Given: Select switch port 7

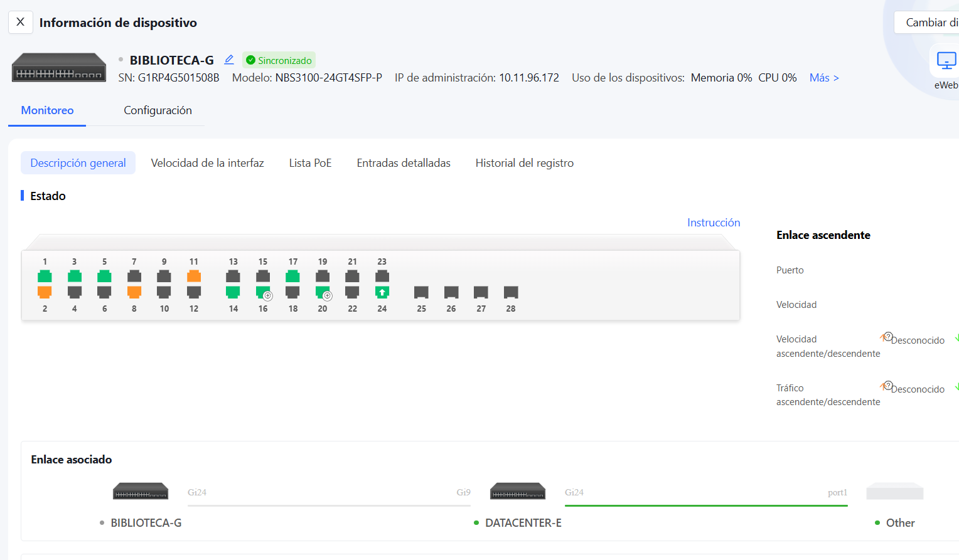Looking at the screenshot, I should (x=134, y=276).
